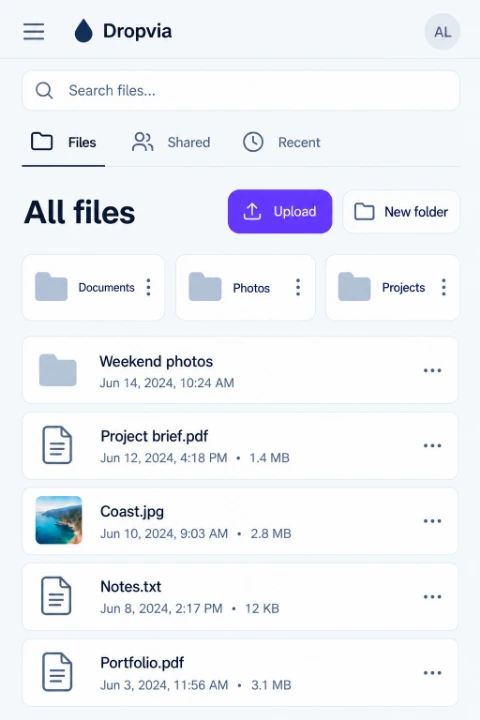Open options for the Projects folder

point(444,287)
